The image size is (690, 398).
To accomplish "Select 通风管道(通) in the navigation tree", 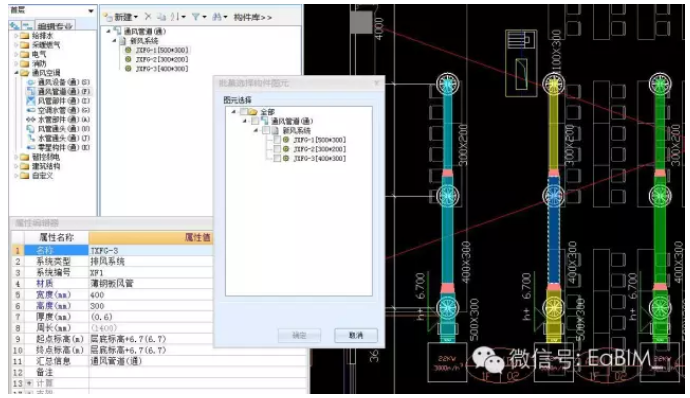I will point(58,92).
